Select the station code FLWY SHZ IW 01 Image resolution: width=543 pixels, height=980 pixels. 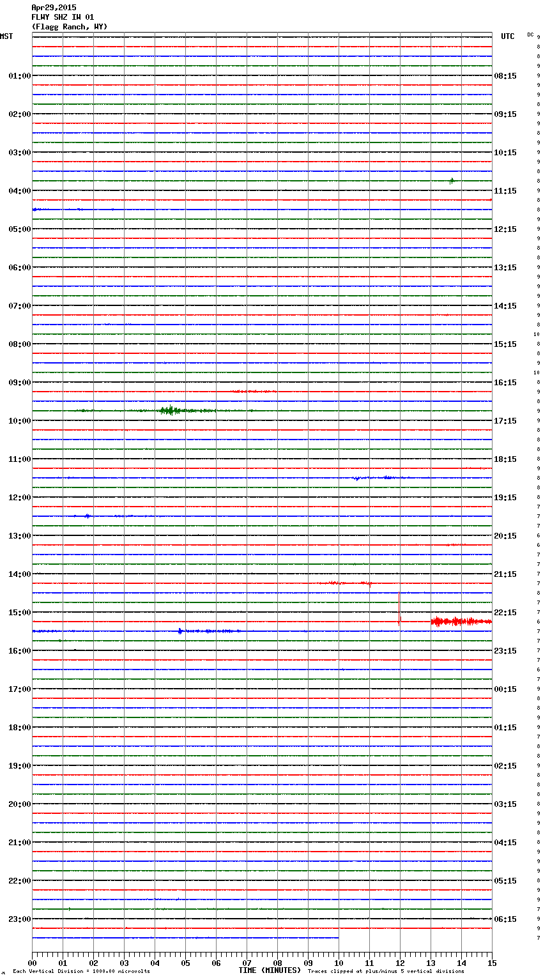click(63, 17)
